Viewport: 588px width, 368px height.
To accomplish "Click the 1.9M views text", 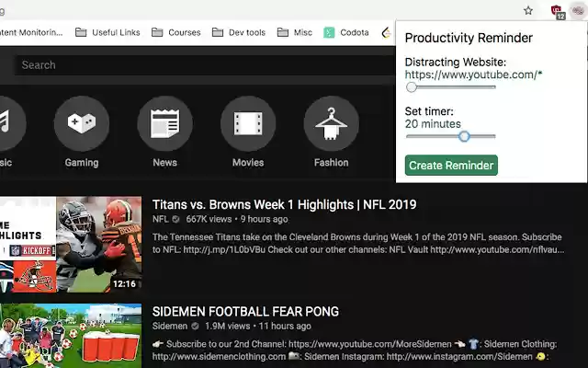I will [x=227, y=326].
